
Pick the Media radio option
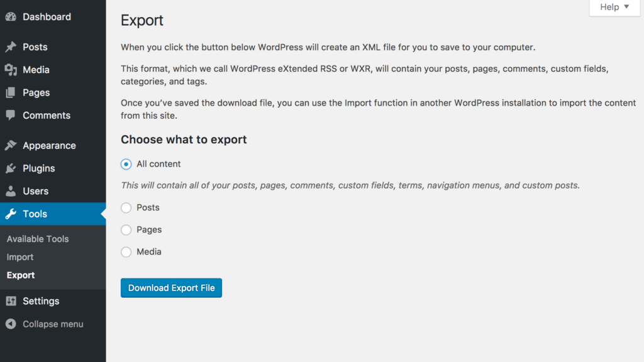[126, 252]
